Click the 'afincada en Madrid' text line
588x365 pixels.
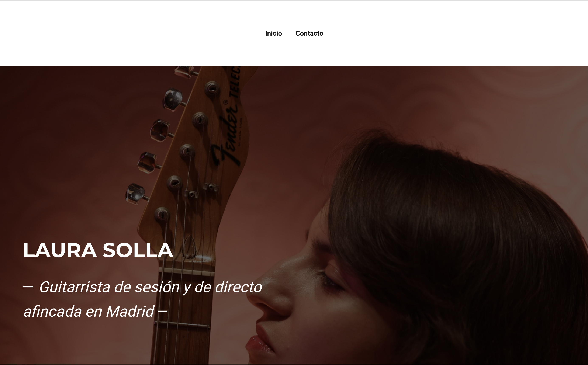(x=89, y=311)
